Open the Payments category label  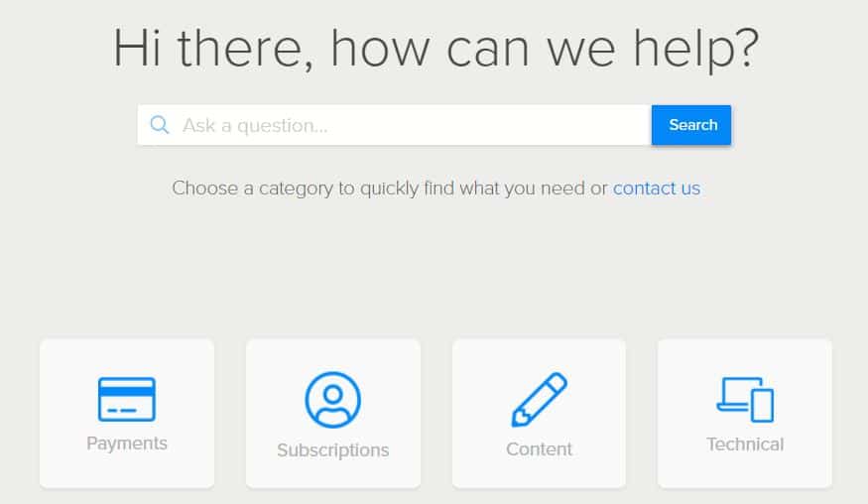(x=127, y=443)
